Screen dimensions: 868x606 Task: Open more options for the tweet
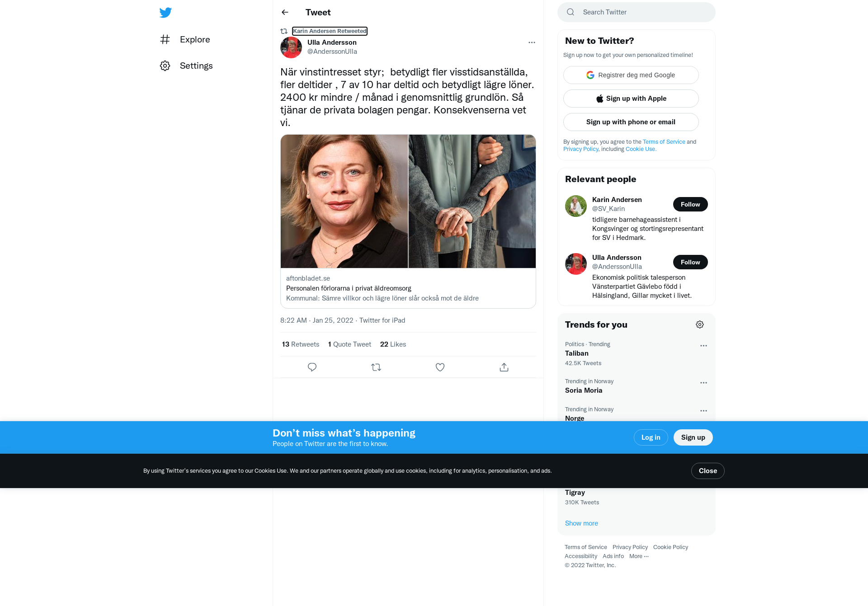pyautogui.click(x=532, y=42)
